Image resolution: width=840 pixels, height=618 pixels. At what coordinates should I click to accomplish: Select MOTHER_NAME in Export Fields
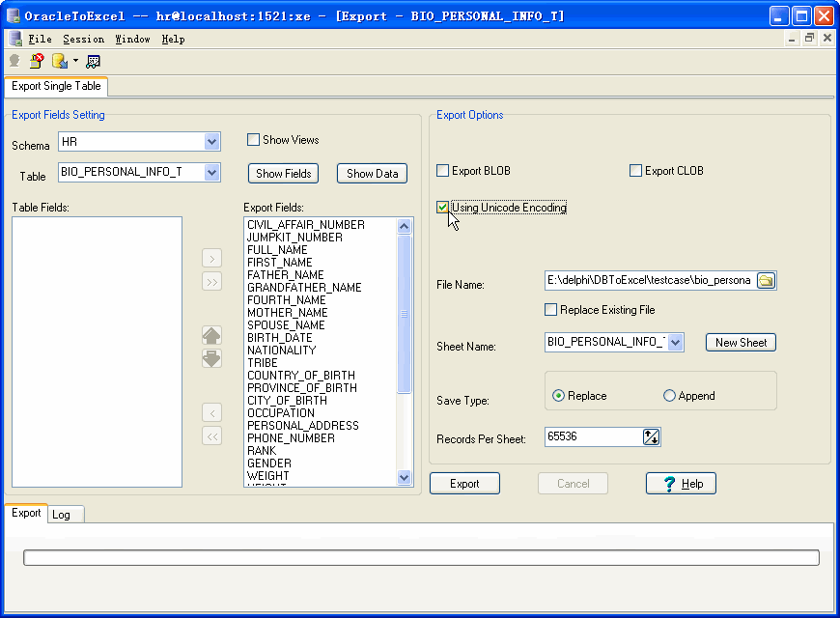[287, 313]
